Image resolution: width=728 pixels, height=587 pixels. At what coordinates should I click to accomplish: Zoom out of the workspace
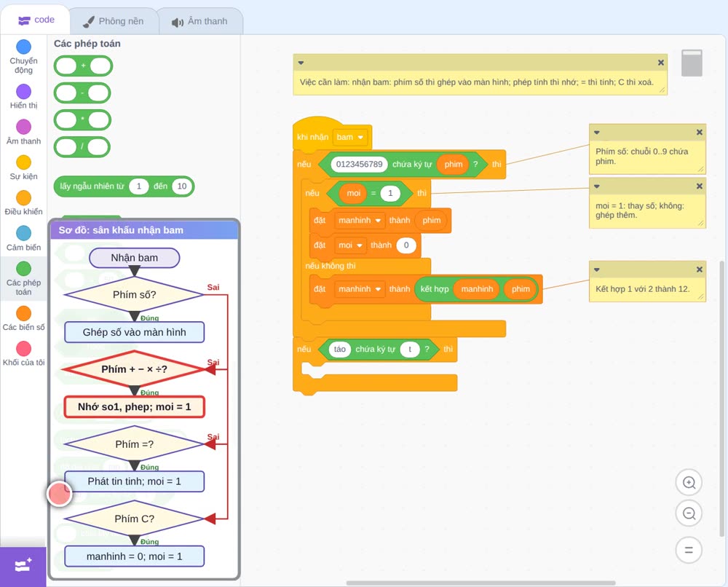pyautogui.click(x=689, y=513)
